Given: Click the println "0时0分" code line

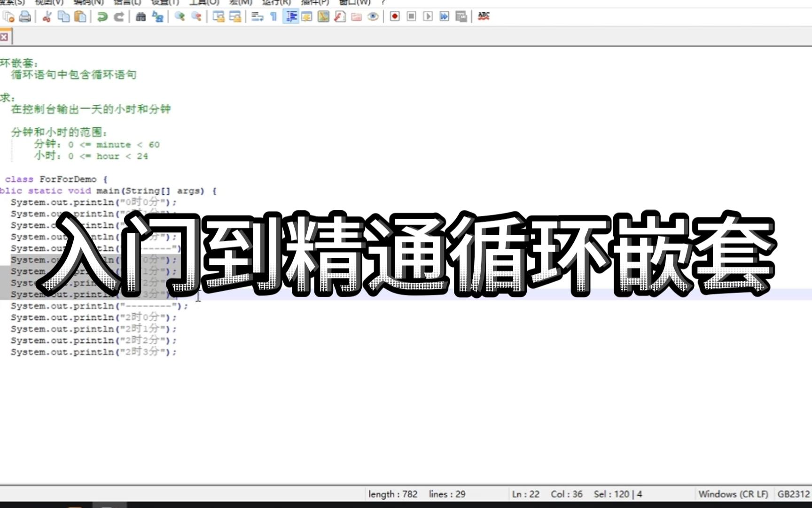Looking at the screenshot, I should pos(94,202).
